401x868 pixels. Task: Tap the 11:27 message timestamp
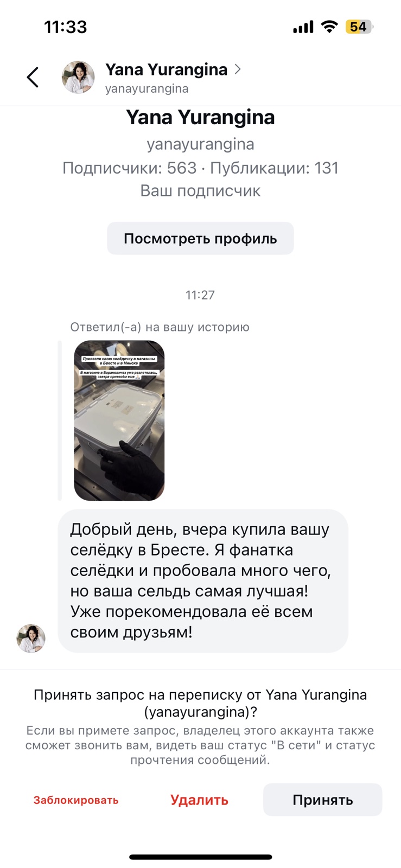click(200, 295)
